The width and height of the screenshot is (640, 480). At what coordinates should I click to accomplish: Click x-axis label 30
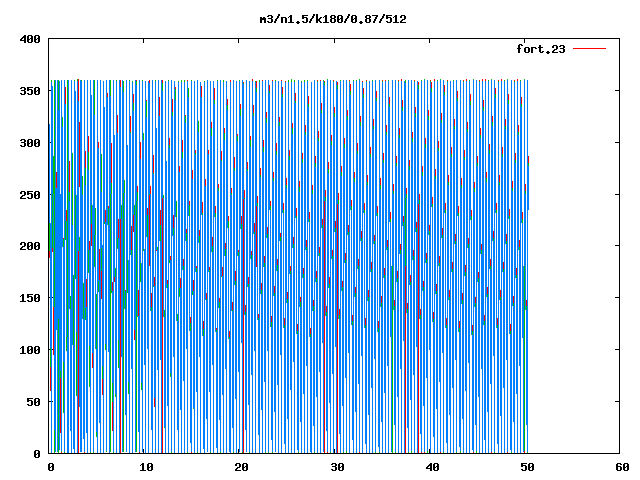click(x=337, y=467)
